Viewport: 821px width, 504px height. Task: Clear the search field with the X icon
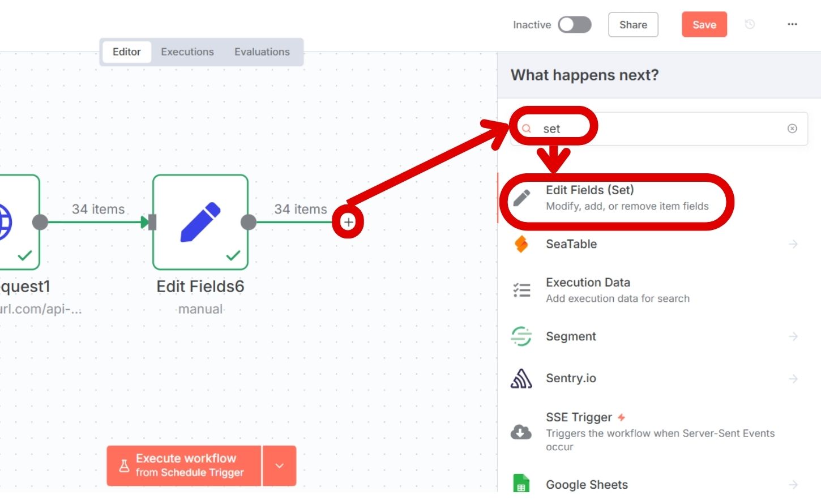click(x=792, y=129)
